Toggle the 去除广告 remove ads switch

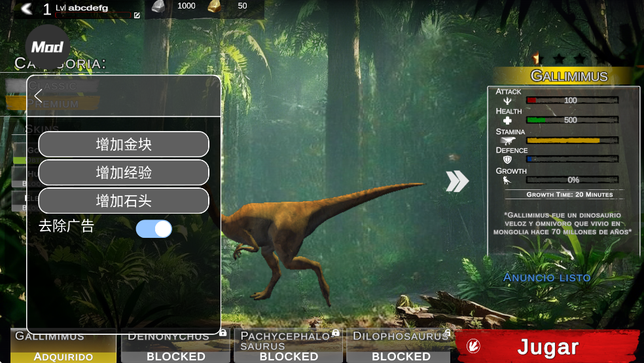154,229
